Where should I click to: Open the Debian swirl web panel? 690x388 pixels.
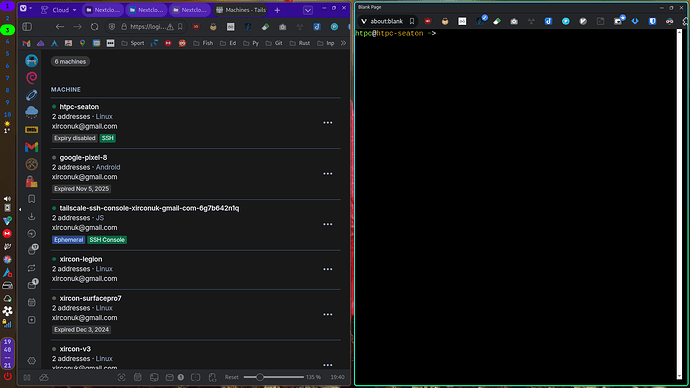(32, 78)
